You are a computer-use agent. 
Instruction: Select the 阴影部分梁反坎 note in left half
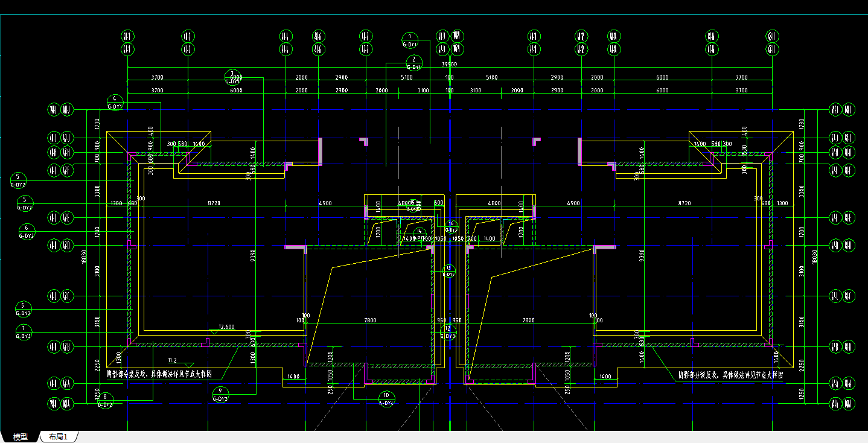point(159,374)
